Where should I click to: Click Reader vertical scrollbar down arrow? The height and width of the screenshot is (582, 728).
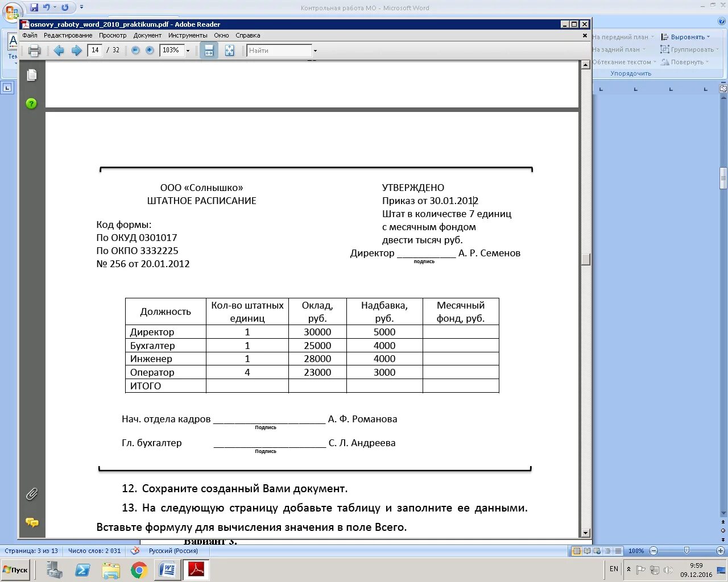tap(585, 533)
